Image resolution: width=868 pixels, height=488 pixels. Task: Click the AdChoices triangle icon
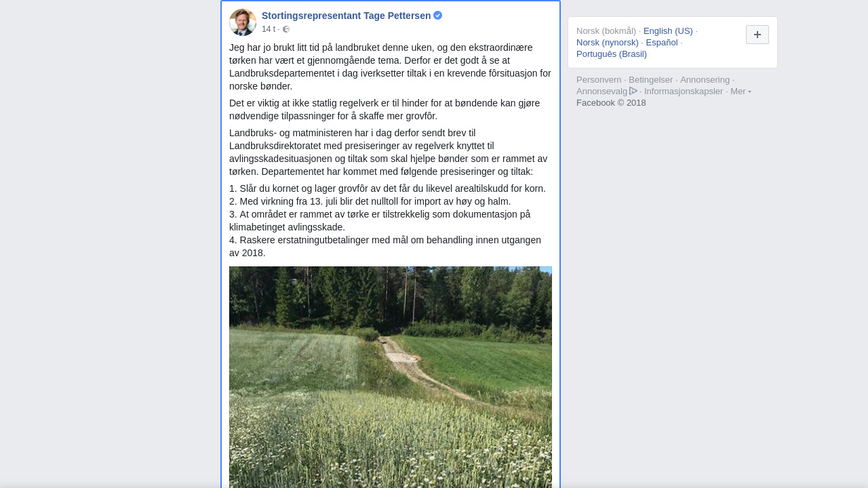click(x=633, y=91)
